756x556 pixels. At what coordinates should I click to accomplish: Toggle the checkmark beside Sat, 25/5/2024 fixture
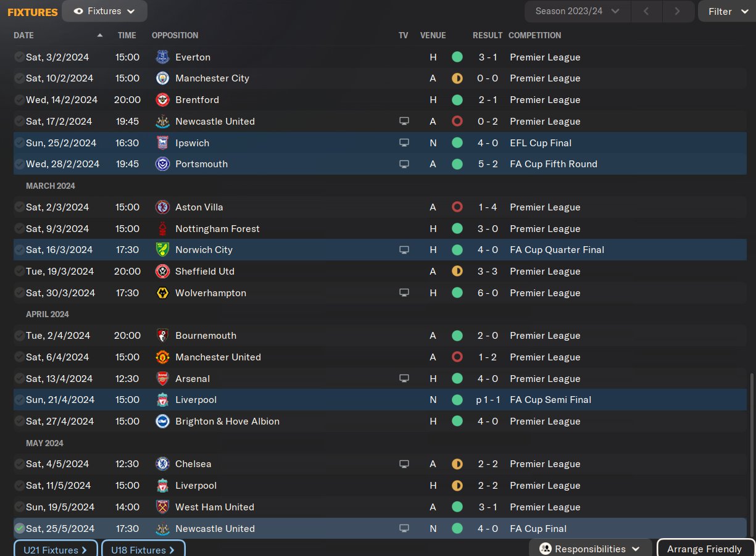coord(20,529)
